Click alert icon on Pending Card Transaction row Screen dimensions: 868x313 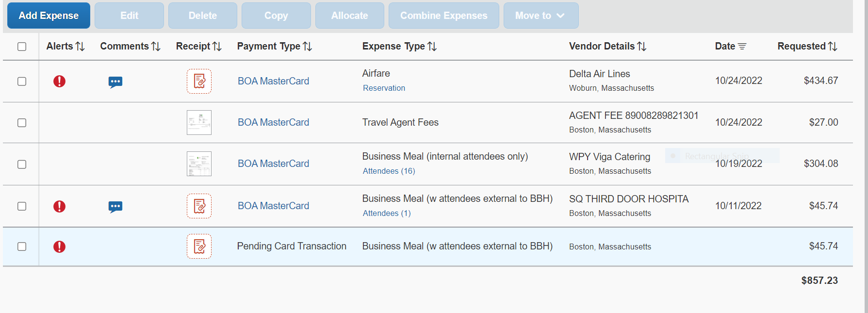tap(59, 247)
